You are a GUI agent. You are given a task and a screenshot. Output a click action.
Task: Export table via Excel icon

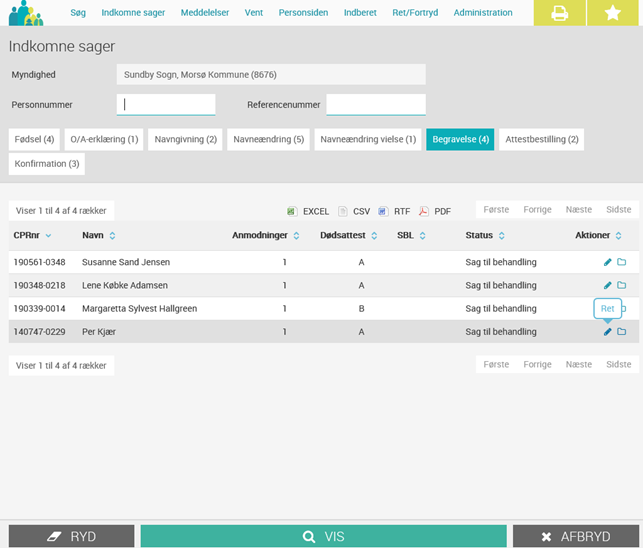292,211
